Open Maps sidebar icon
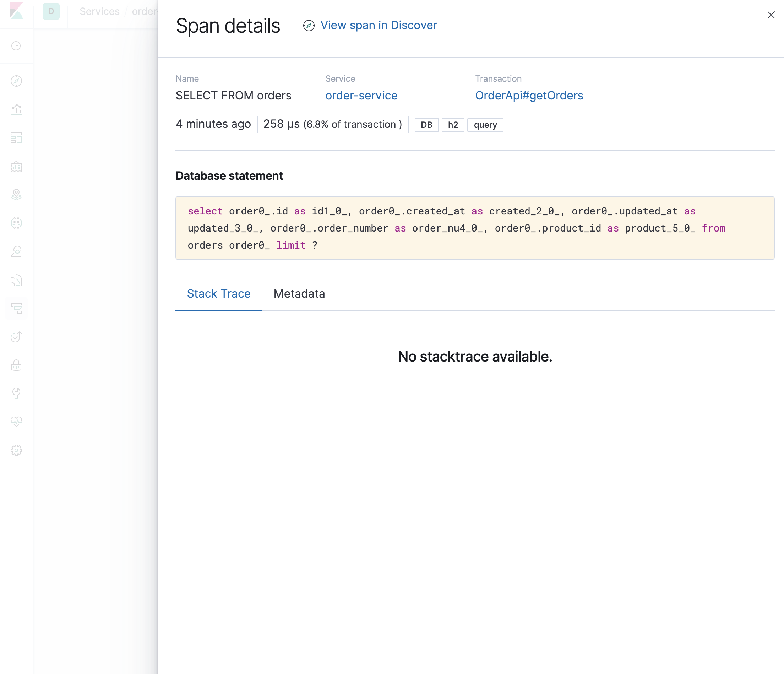 coord(16,195)
